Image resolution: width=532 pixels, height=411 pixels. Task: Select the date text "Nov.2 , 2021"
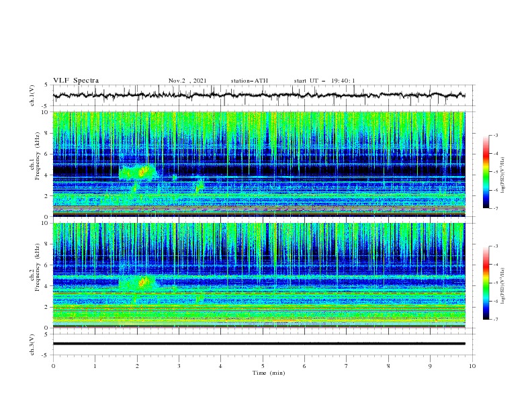tap(187, 81)
